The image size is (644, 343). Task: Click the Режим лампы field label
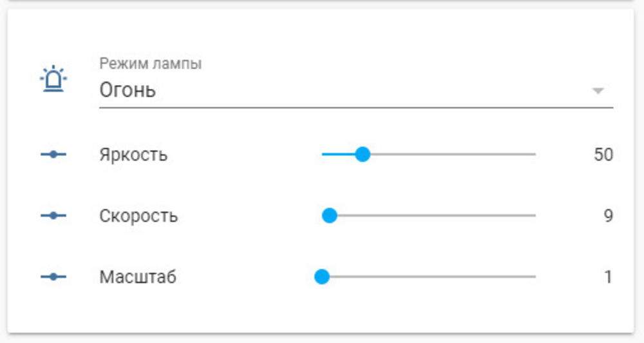tap(150, 64)
